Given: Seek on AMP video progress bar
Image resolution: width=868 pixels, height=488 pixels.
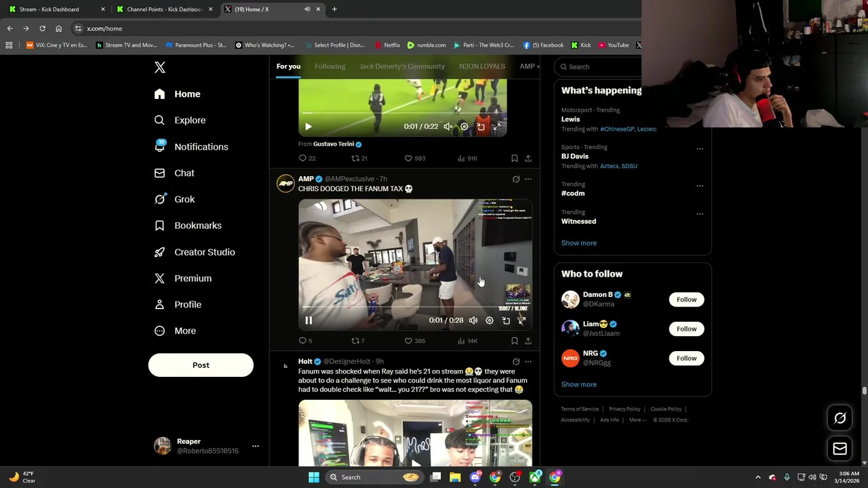Looking at the screenshot, I should pos(415,307).
